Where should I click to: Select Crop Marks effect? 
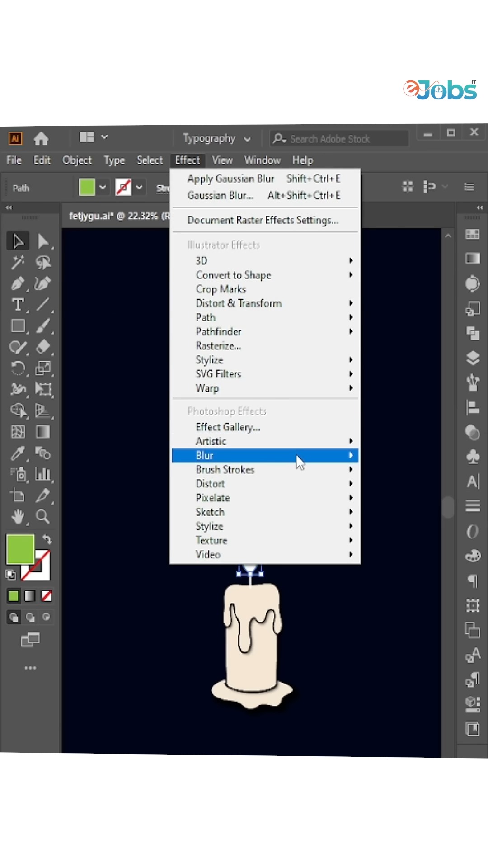point(221,289)
